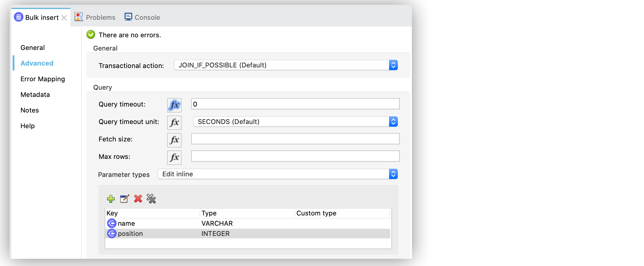Image resolution: width=644 pixels, height=266 pixels.
Task: Switch to the Error Mapping section
Action: [x=42, y=79]
